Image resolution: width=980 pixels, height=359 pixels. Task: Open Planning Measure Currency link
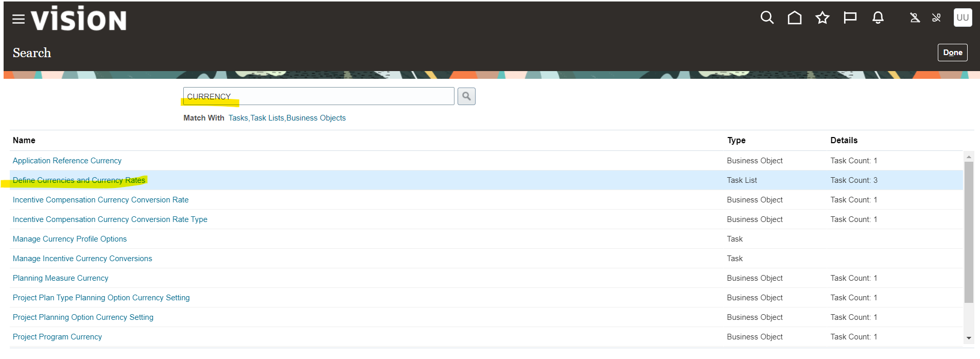(60, 278)
